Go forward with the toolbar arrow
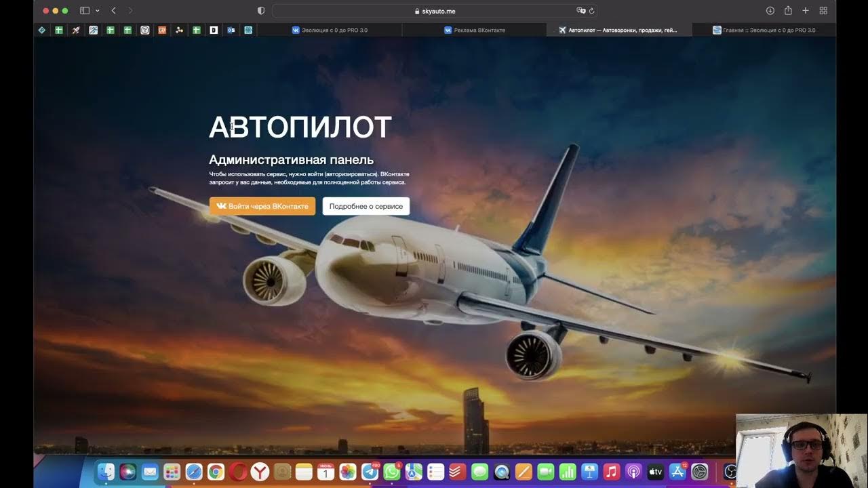 130,11
